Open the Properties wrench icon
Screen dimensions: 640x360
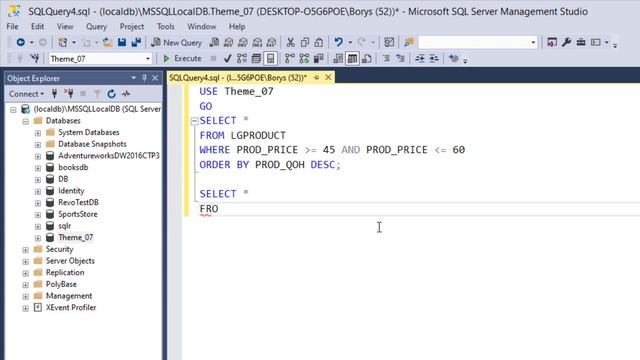pyautogui.click(x=566, y=42)
